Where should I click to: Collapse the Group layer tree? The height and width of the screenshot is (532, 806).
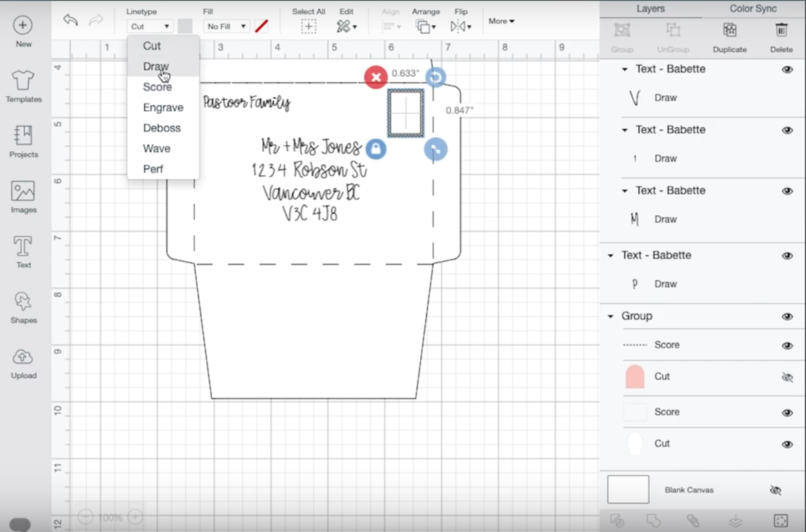coord(611,317)
